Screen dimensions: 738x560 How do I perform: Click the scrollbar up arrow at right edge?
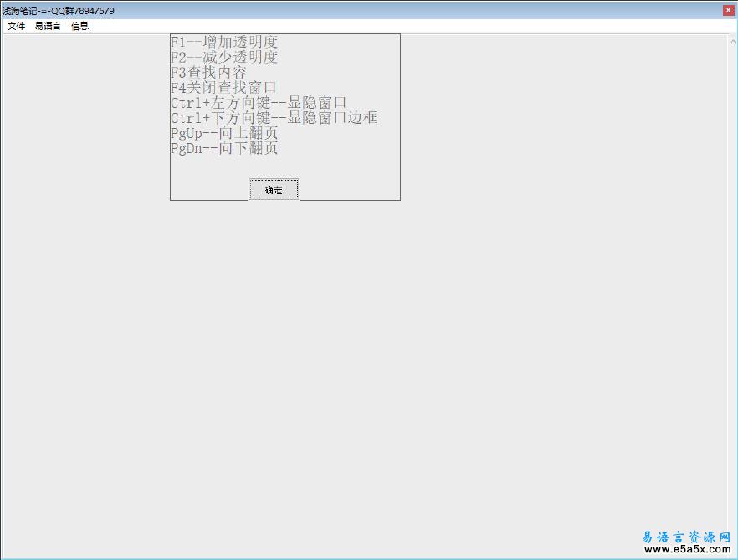click(x=733, y=42)
